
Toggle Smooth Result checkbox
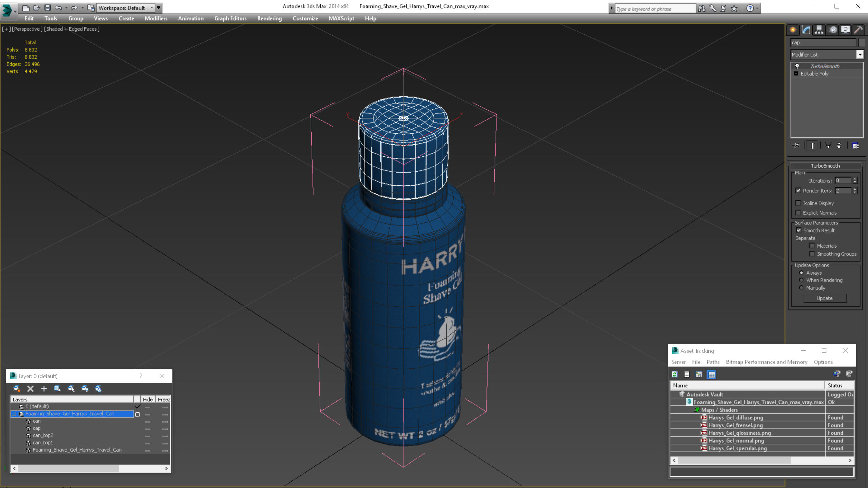(x=799, y=230)
